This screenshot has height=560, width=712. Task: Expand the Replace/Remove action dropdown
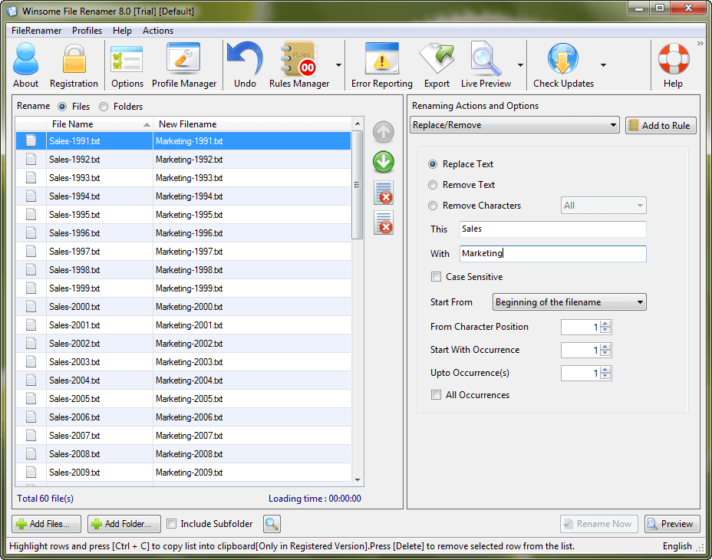(515, 126)
